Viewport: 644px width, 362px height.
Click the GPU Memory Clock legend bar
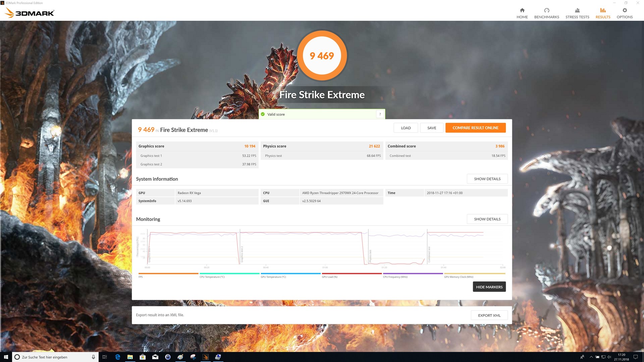pyautogui.click(x=475, y=274)
